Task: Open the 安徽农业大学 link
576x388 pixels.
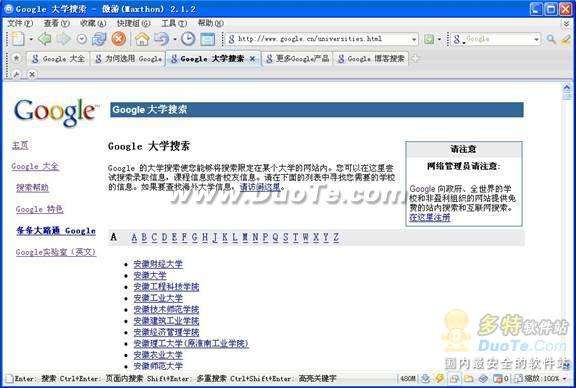Action: [x=158, y=355]
